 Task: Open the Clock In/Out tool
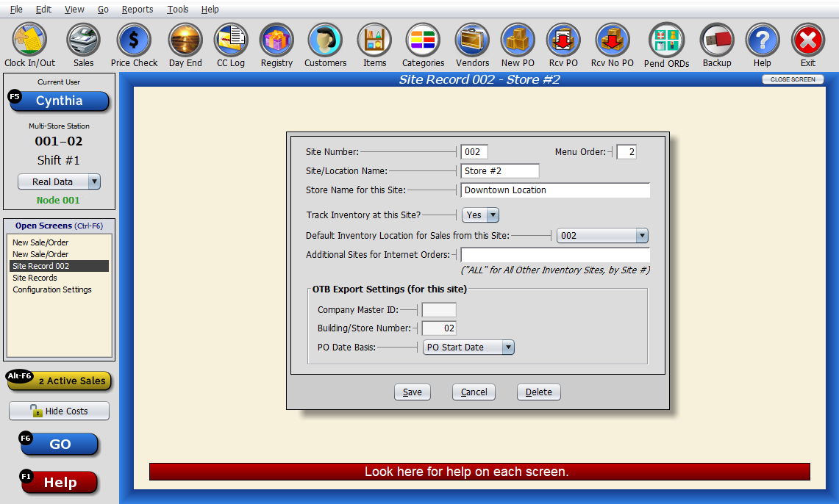tap(29, 45)
